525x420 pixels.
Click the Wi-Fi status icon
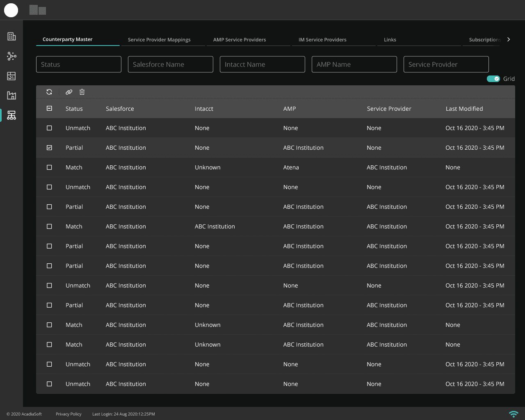[x=513, y=414]
